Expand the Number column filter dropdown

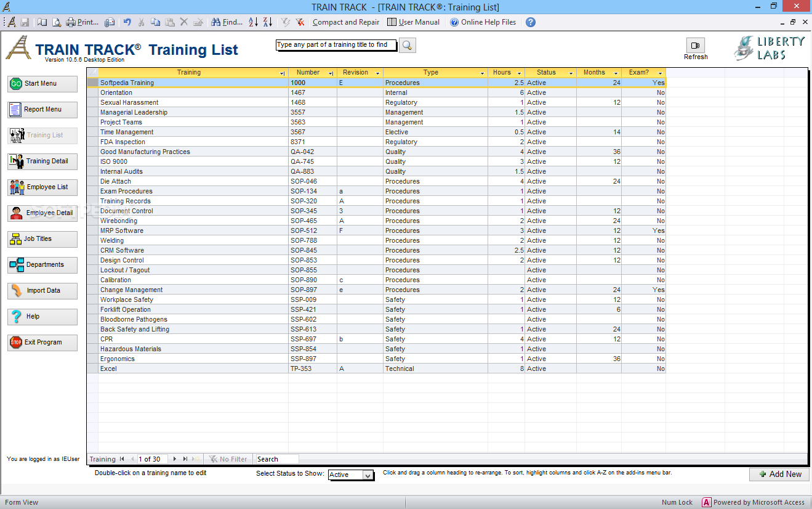pyautogui.click(x=331, y=73)
